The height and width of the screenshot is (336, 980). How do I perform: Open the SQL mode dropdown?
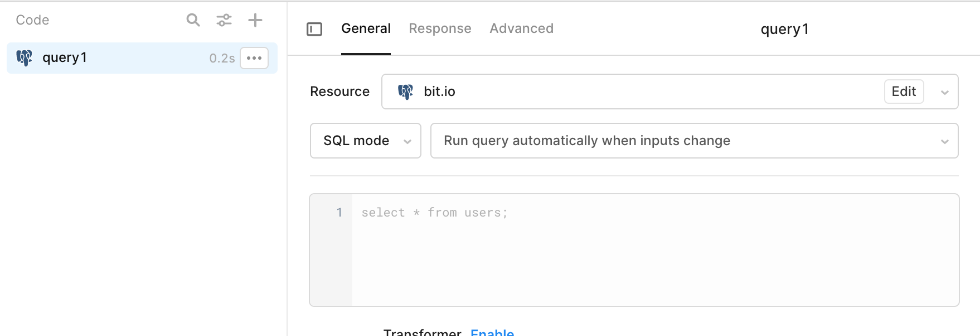click(x=365, y=141)
